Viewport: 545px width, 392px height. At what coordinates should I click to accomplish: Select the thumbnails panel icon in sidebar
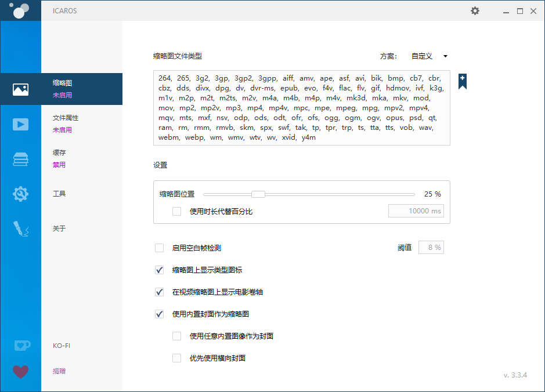[21, 89]
